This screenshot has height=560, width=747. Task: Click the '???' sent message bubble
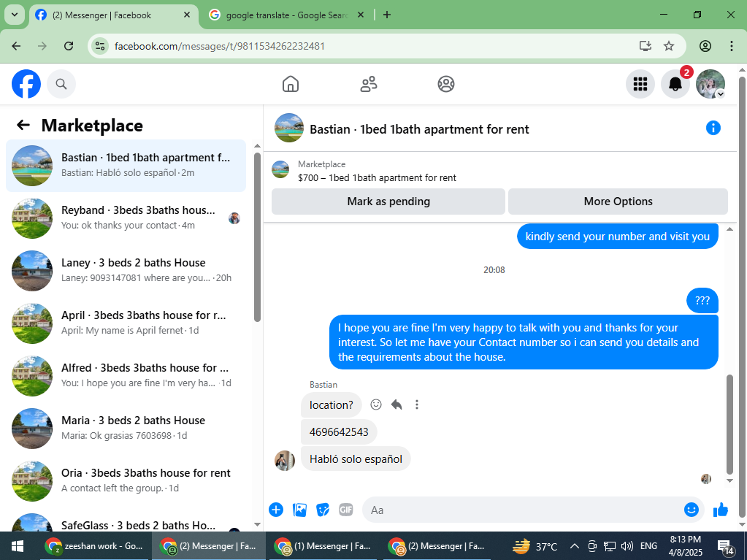click(702, 301)
